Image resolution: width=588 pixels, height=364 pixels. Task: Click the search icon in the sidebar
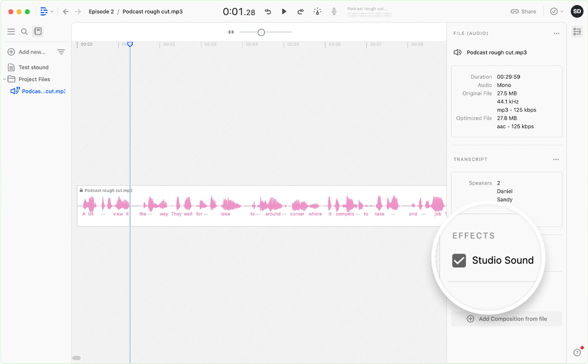[x=24, y=32]
